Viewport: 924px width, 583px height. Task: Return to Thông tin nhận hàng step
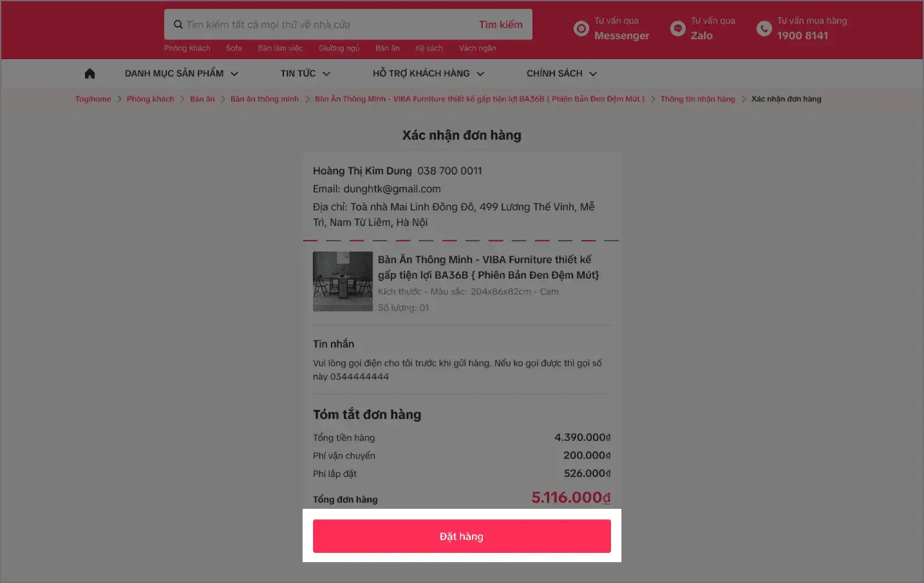tap(697, 99)
